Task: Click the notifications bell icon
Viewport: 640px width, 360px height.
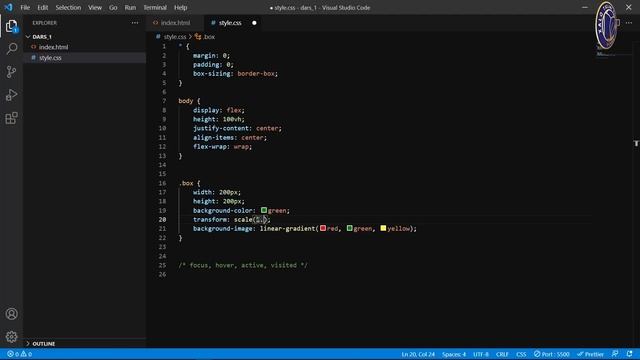Action: (629, 354)
